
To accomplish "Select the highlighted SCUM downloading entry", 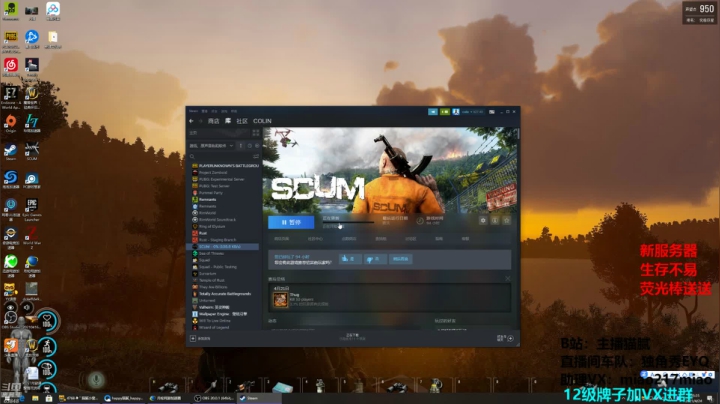I will (224, 247).
